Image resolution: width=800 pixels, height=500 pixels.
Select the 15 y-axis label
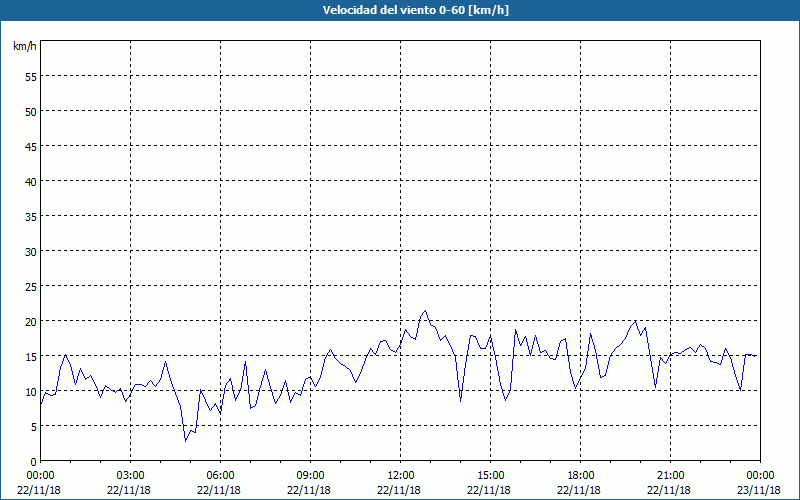pos(31,357)
